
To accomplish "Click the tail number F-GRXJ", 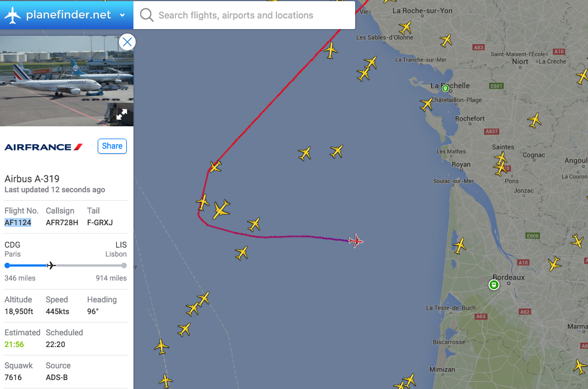I will tap(100, 222).
